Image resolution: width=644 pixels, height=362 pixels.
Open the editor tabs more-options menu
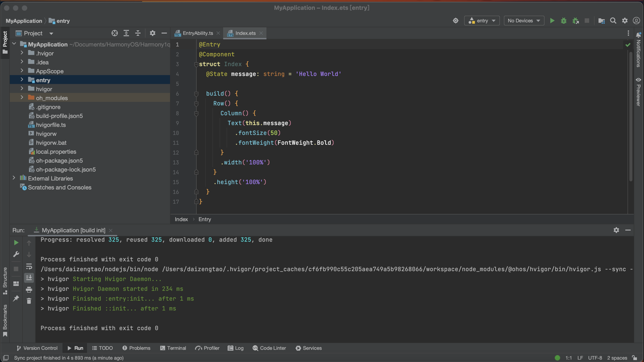[x=628, y=33]
